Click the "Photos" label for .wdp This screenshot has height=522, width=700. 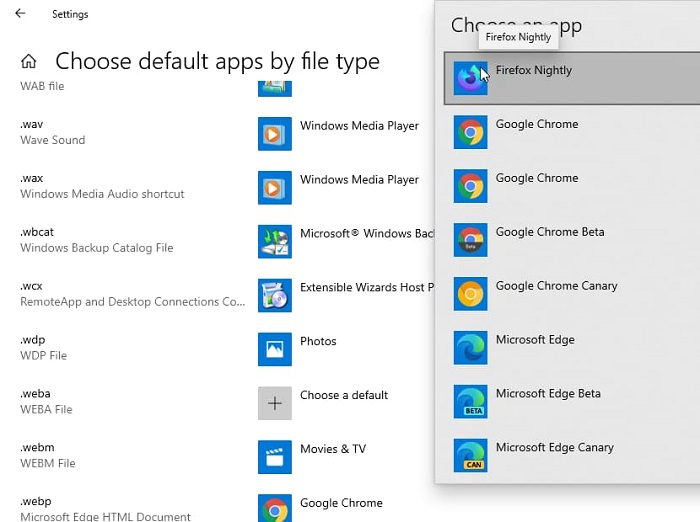[x=318, y=341]
